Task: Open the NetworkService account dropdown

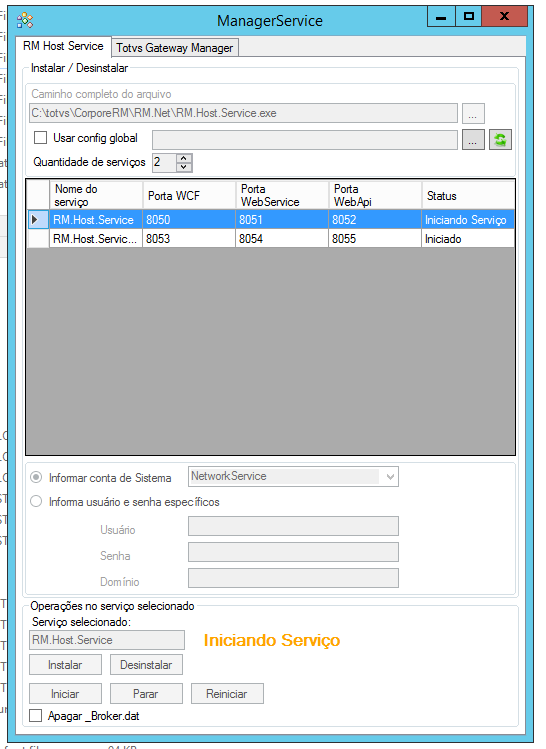Action: pyautogui.click(x=390, y=477)
